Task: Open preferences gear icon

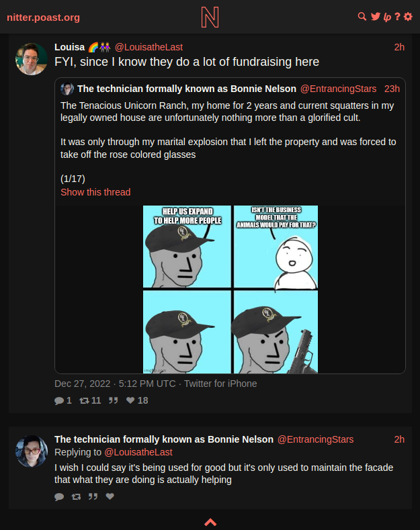Action: 408,17
